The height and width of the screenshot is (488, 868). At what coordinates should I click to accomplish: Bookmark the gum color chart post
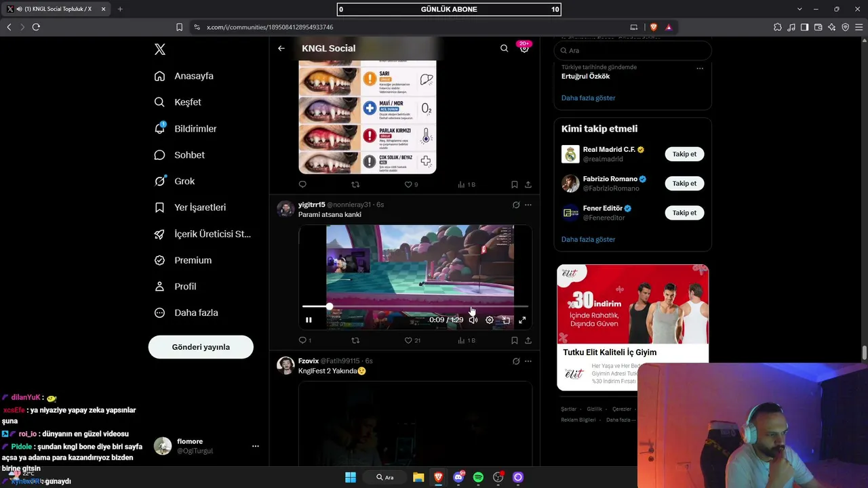(515, 184)
